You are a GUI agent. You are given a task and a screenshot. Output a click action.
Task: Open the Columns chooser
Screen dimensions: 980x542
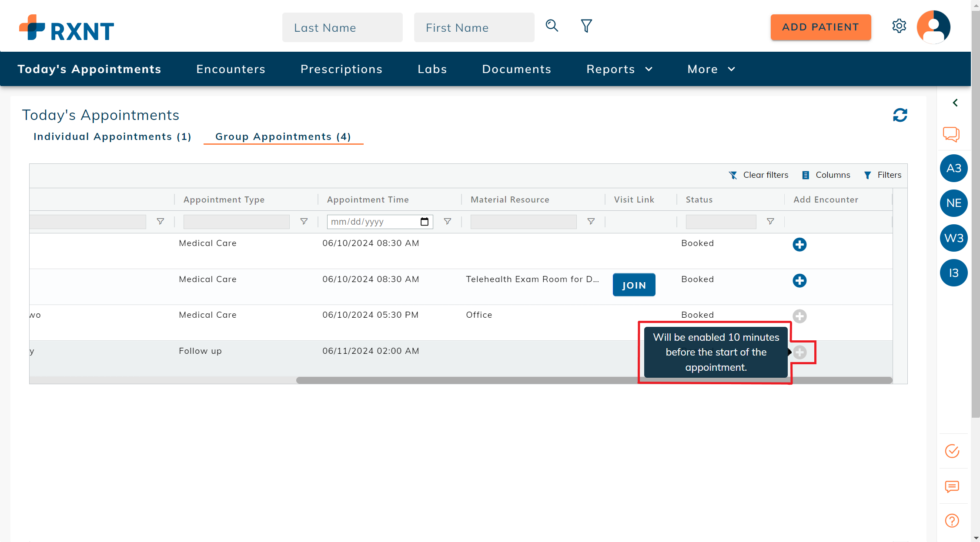pos(826,175)
